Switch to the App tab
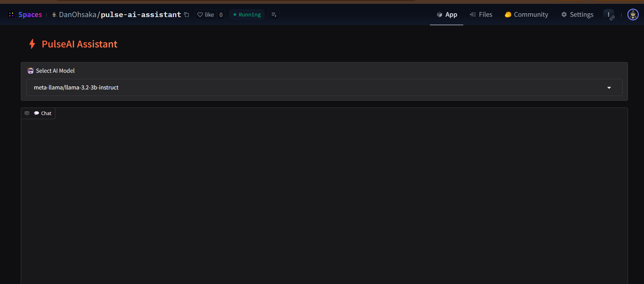The height and width of the screenshot is (284, 644). [447, 14]
